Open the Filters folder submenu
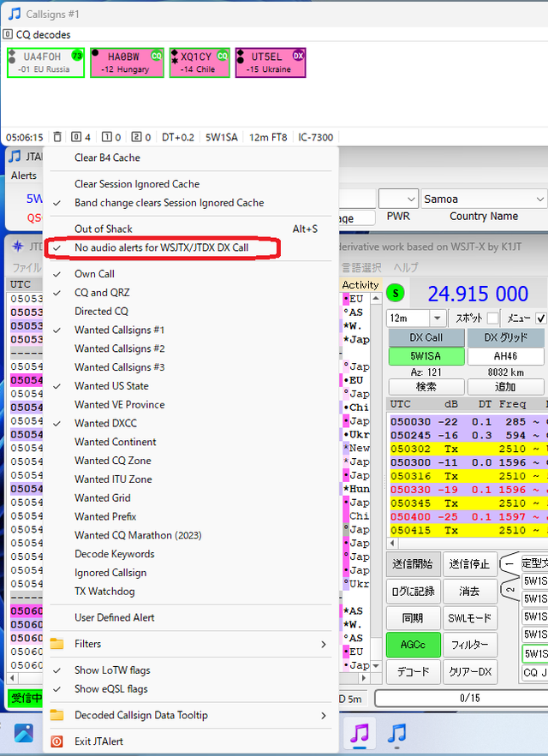 (191, 644)
